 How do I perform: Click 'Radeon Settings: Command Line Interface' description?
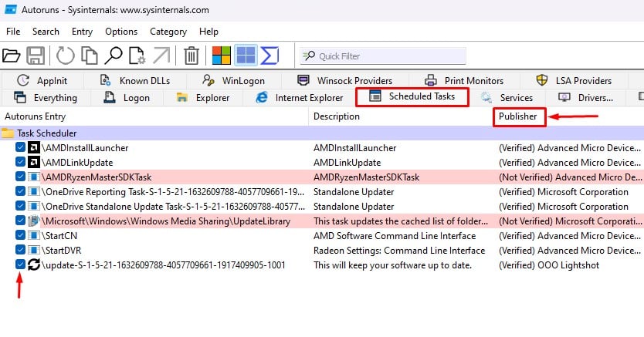point(399,251)
